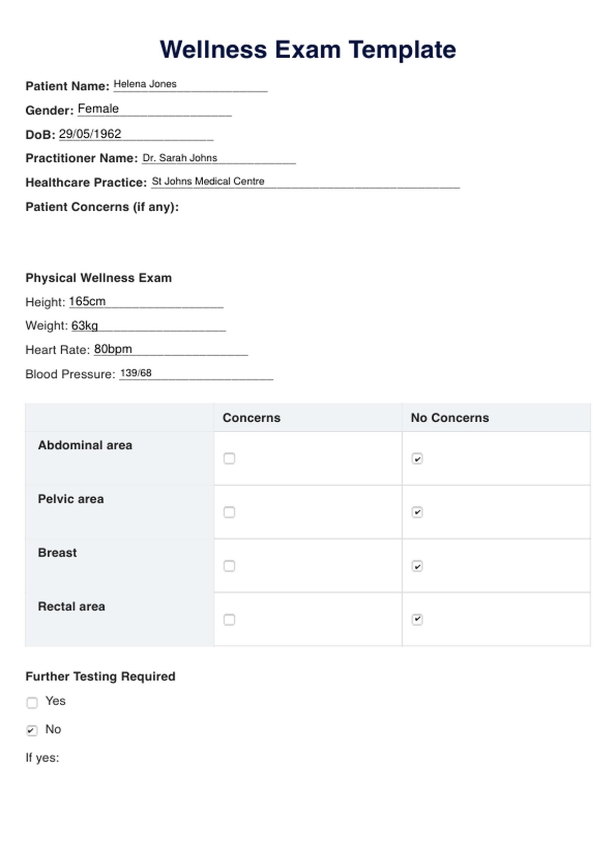Uncheck Pelvic area No Concerns checkbox
The height and width of the screenshot is (854, 616).
tap(417, 512)
